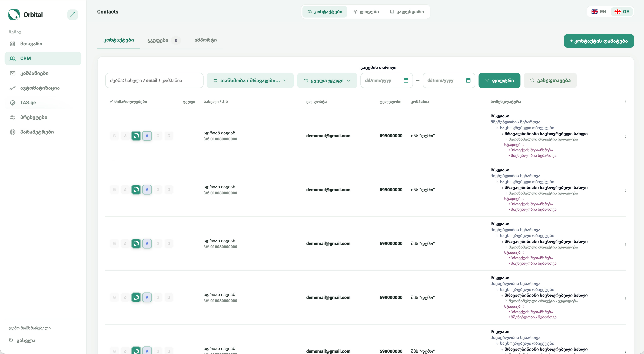Open the ყველა ჯგუფი group dropdown
644x354 pixels.
pyautogui.click(x=327, y=80)
